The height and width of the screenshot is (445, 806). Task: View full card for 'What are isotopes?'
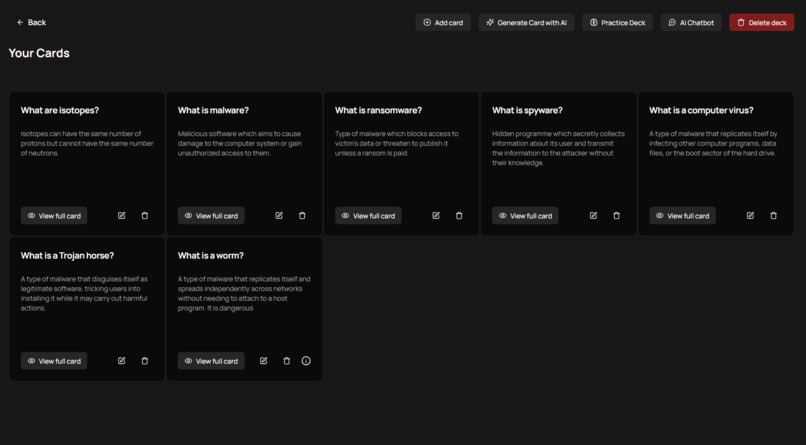[x=54, y=216]
